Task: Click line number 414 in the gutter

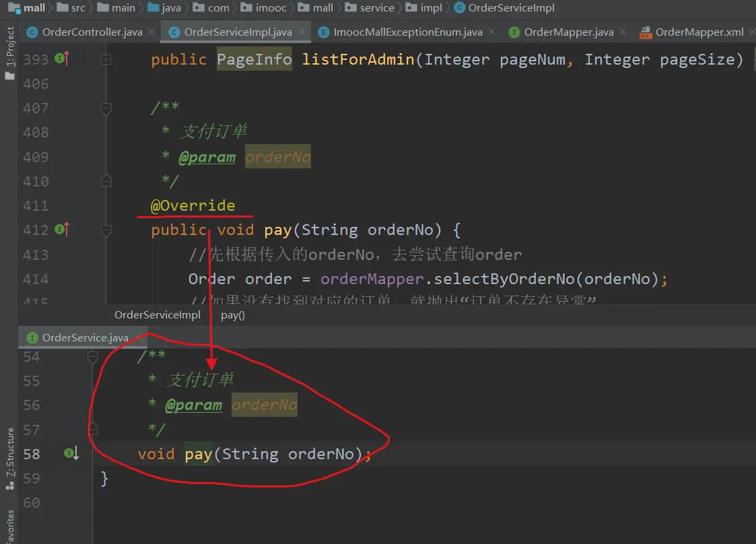Action: (36, 279)
